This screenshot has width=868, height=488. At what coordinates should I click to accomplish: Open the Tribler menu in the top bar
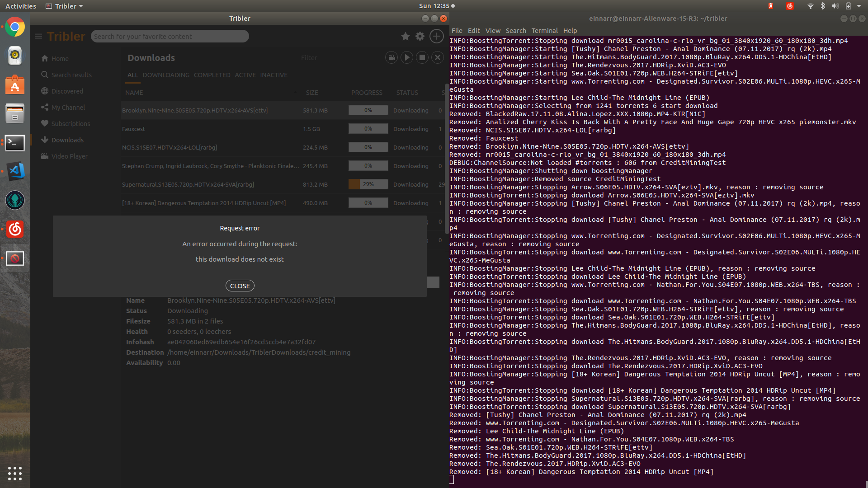[64, 6]
